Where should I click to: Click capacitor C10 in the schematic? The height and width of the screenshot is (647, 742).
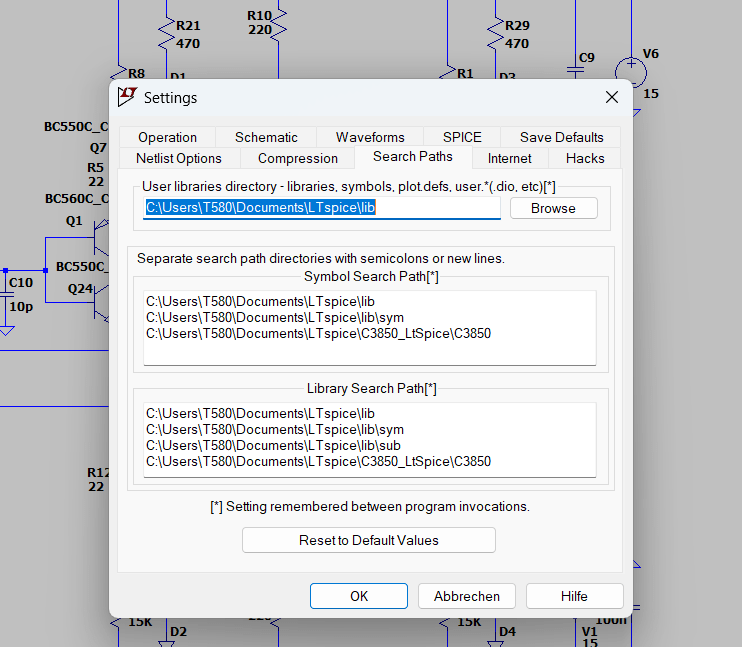[6, 295]
